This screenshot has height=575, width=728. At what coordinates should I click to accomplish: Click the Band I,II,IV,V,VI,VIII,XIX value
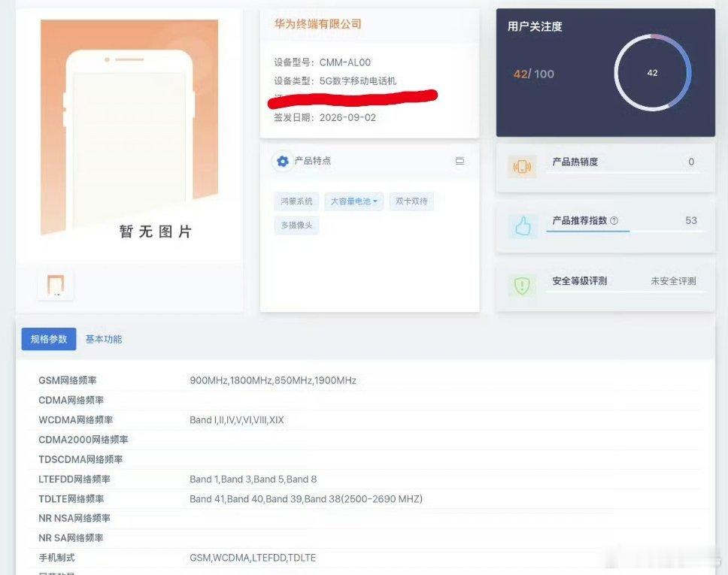coord(237,420)
